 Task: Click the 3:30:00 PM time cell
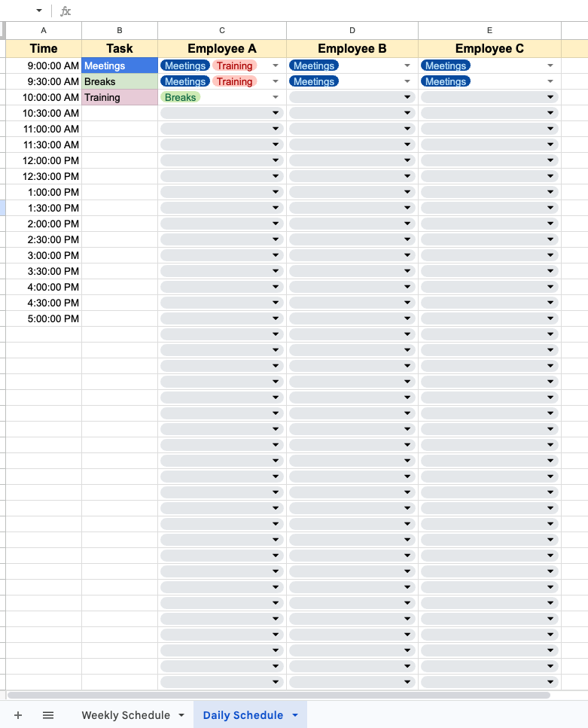click(44, 271)
